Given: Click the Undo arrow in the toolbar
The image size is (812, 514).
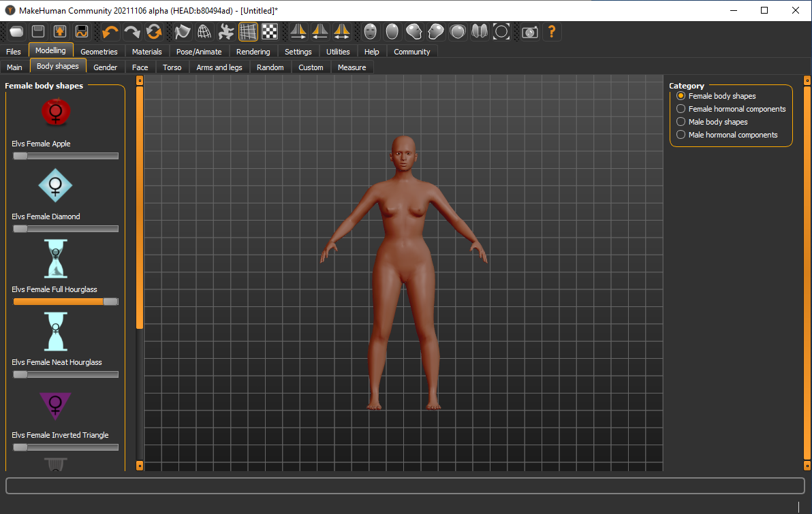Looking at the screenshot, I should coord(110,31).
